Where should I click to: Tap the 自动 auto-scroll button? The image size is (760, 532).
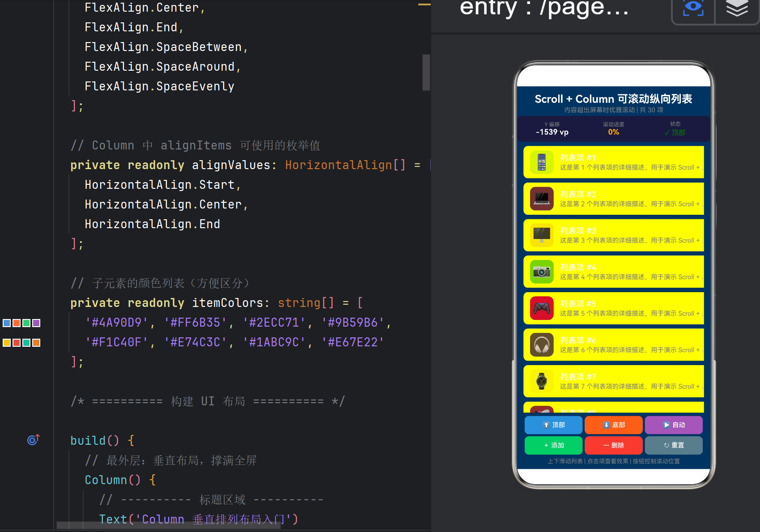(674, 425)
